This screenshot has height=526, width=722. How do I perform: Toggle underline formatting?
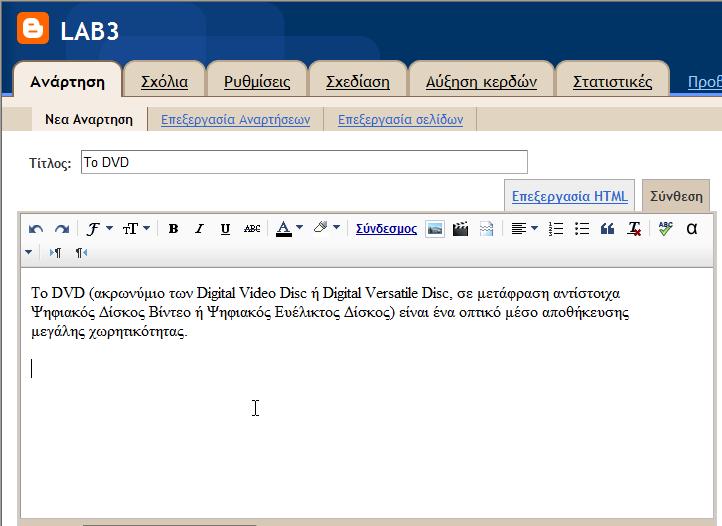pos(225,229)
